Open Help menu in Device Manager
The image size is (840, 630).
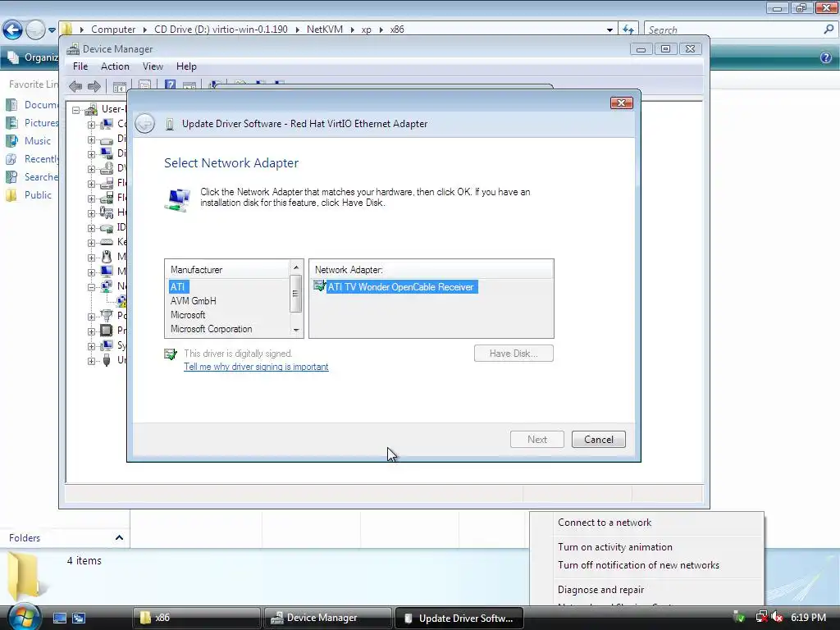(186, 66)
